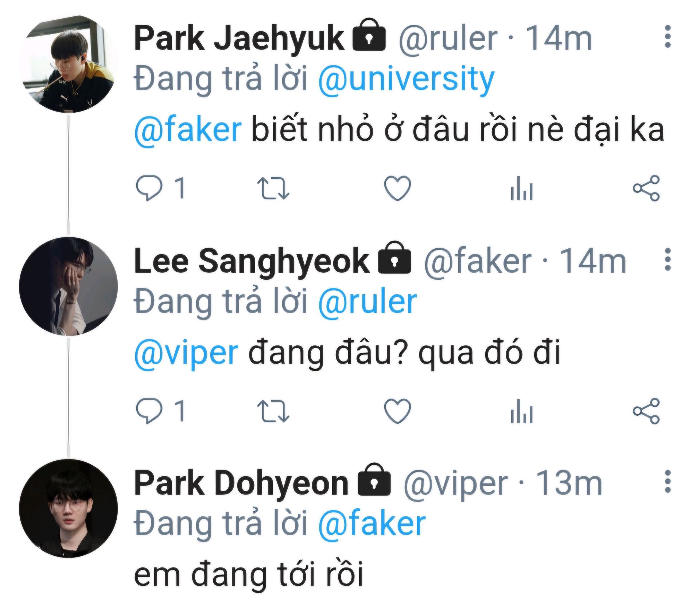This screenshot has height=609, width=700.
Task: Share Park Jaehyuk's tweet
Action: (646, 188)
